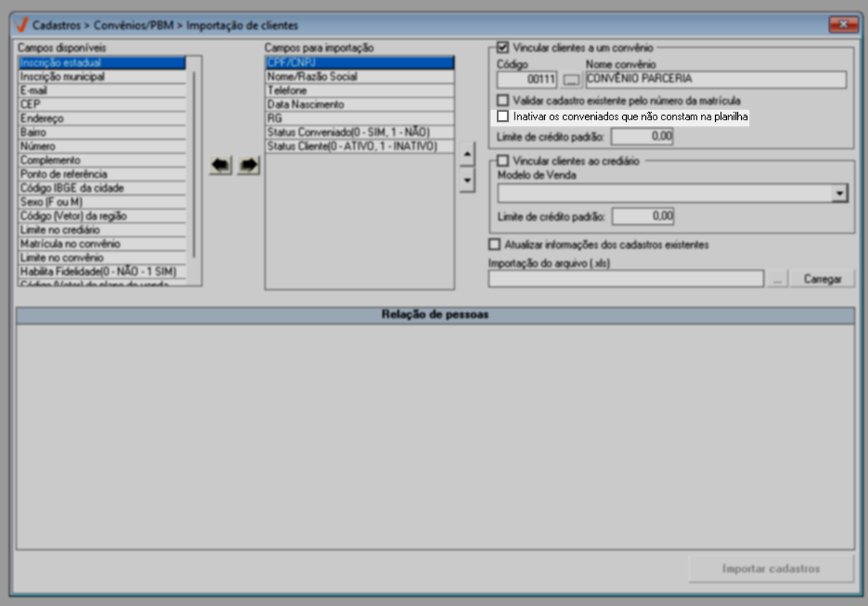868x606 pixels.
Task: Click the Nome convênio field
Action: click(716, 79)
